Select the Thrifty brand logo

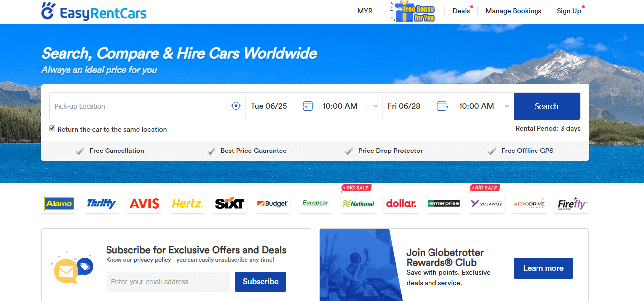[x=102, y=203]
